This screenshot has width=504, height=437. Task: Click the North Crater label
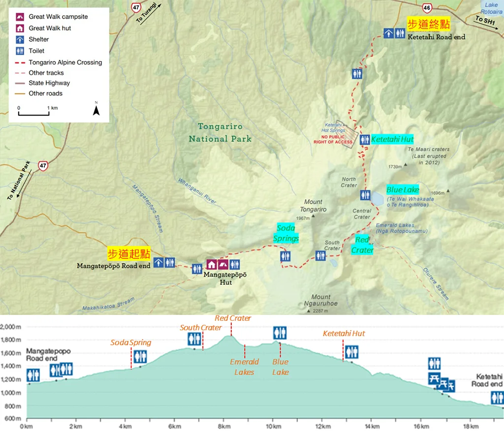pyautogui.click(x=349, y=182)
